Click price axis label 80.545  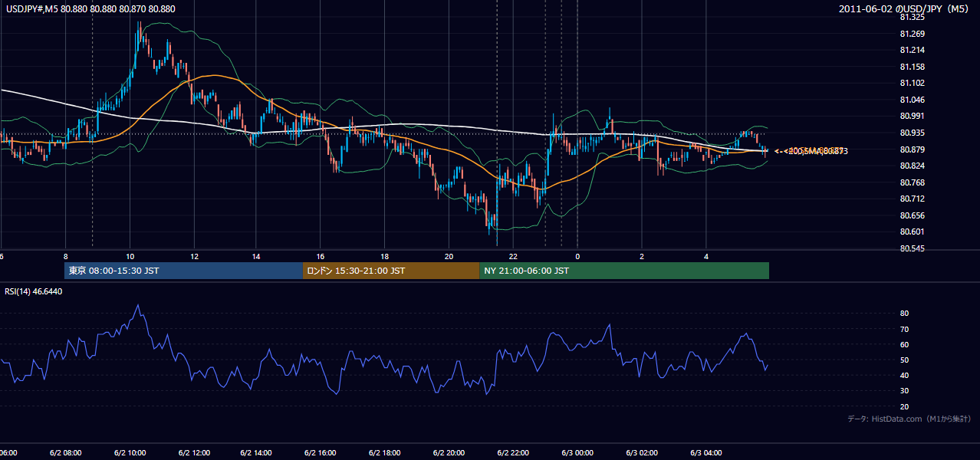(913, 248)
